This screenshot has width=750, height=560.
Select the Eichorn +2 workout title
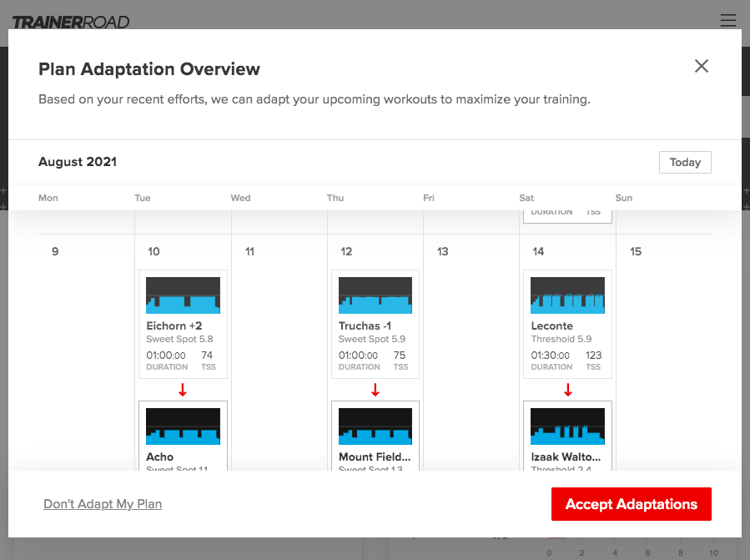(x=174, y=326)
